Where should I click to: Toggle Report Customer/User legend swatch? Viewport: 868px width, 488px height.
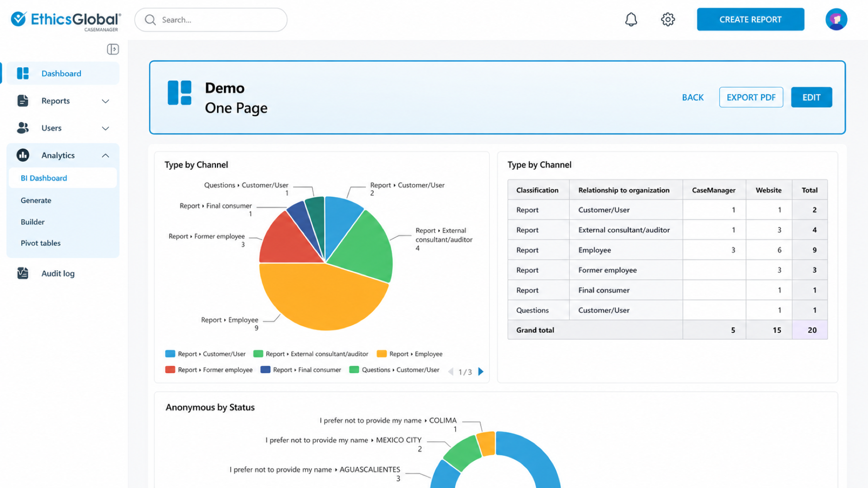(170, 354)
